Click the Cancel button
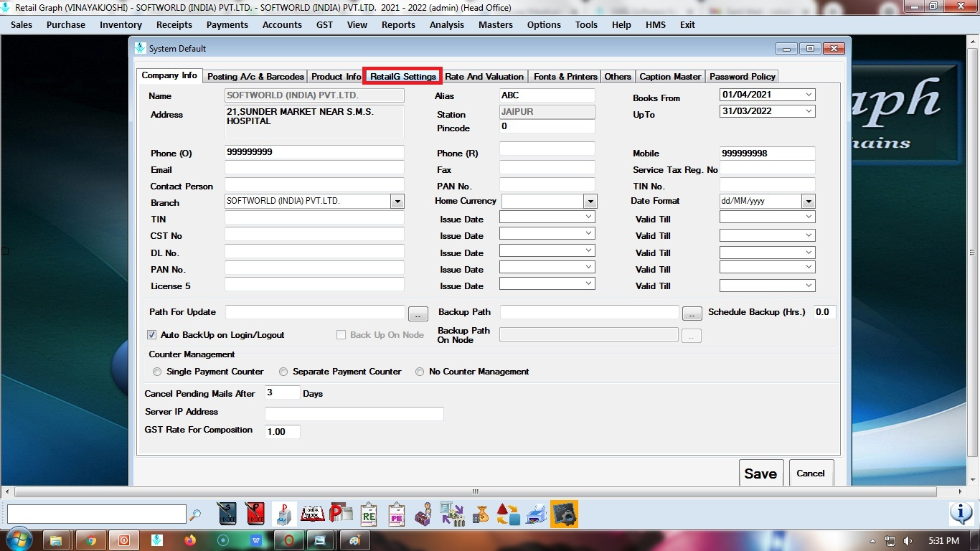Viewport: 980px width, 551px height. coord(811,474)
